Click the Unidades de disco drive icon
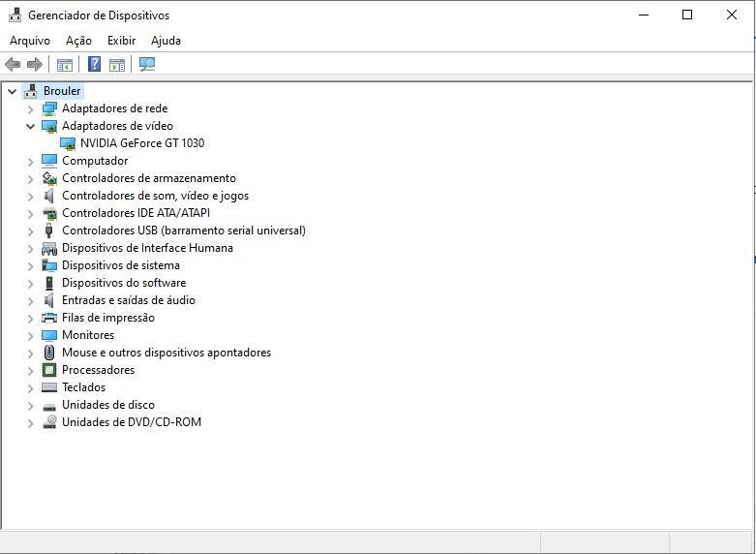Viewport: 756px width, 554px height. point(49,407)
